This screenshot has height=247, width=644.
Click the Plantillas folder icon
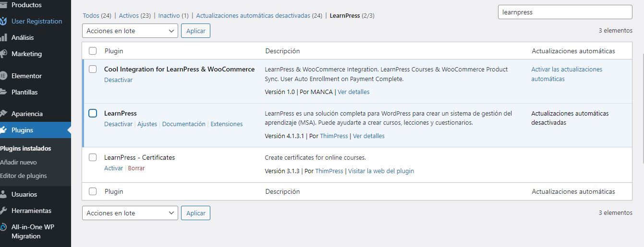(3, 92)
